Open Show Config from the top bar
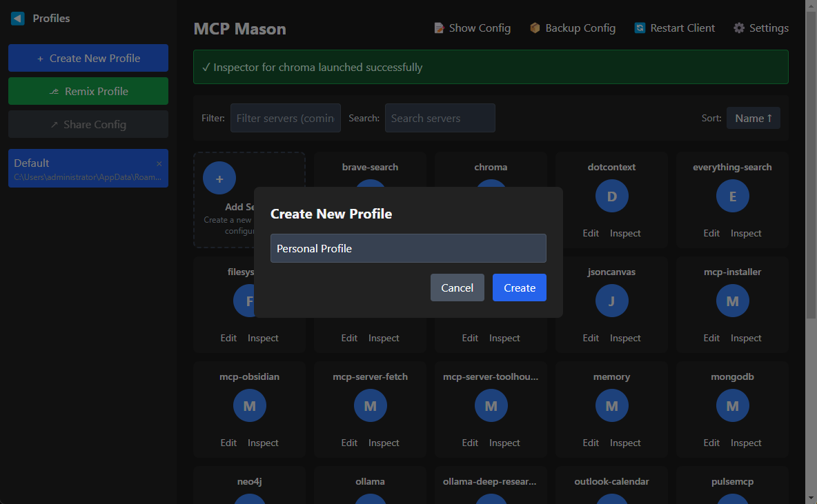The image size is (817, 504). tap(472, 28)
